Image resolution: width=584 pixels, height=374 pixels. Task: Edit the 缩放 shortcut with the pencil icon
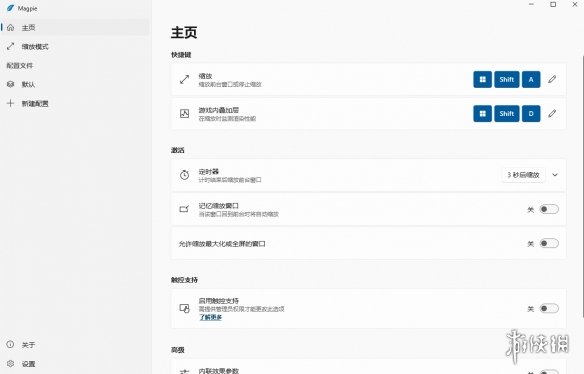point(552,79)
